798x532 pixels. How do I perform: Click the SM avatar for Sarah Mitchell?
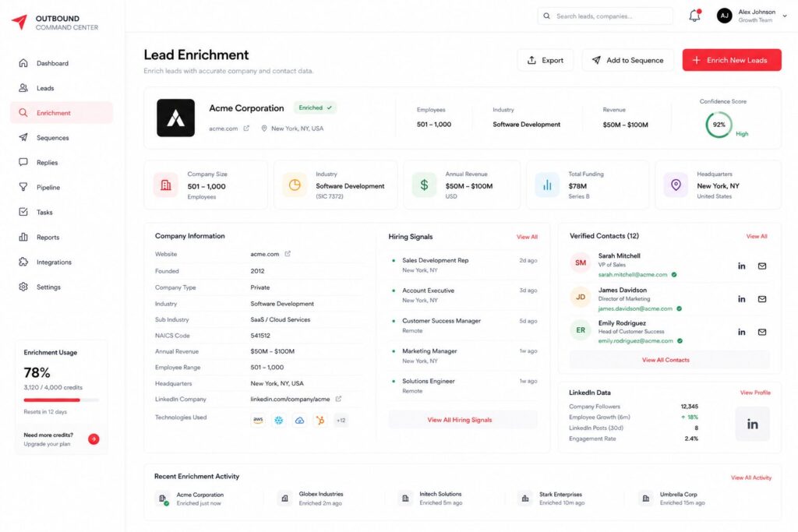pyautogui.click(x=580, y=263)
